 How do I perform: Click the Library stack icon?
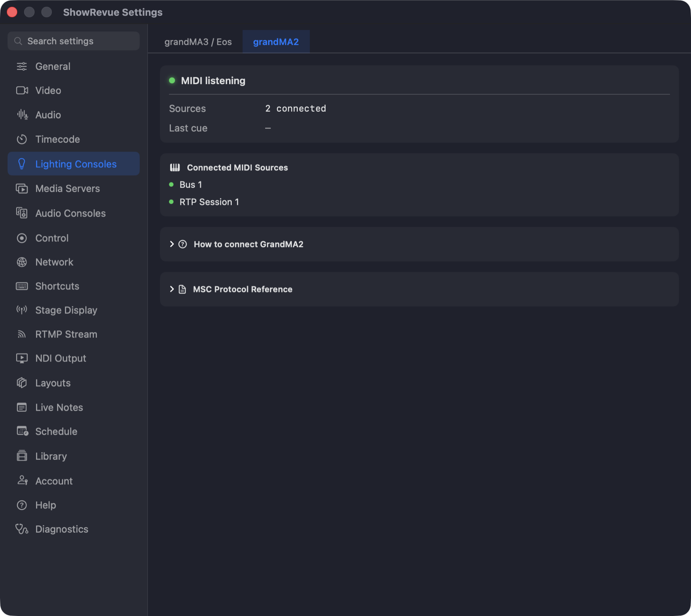pyautogui.click(x=22, y=456)
